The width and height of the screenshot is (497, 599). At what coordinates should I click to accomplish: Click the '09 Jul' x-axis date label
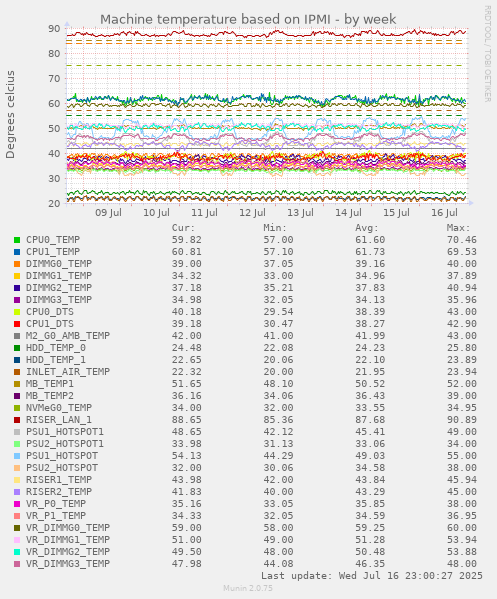pos(108,213)
